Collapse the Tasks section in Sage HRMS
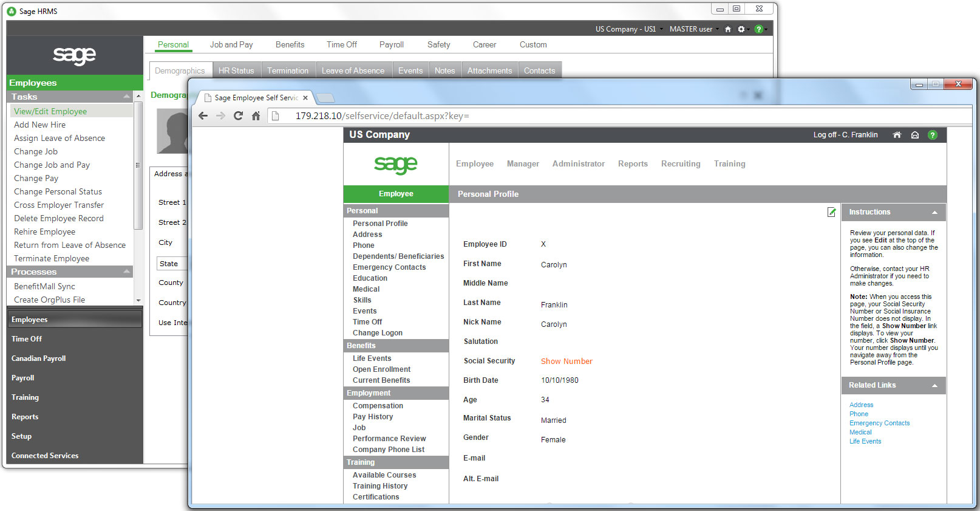This screenshot has width=980, height=511. [126, 97]
